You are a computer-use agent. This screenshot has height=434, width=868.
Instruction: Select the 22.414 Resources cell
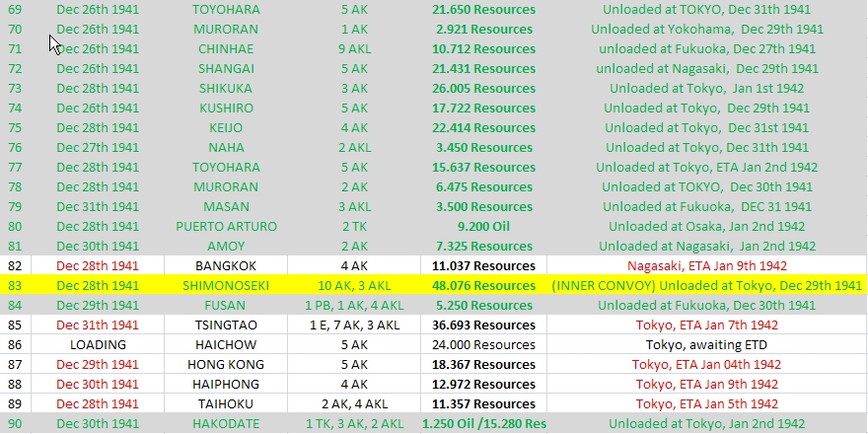[x=484, y=128]
